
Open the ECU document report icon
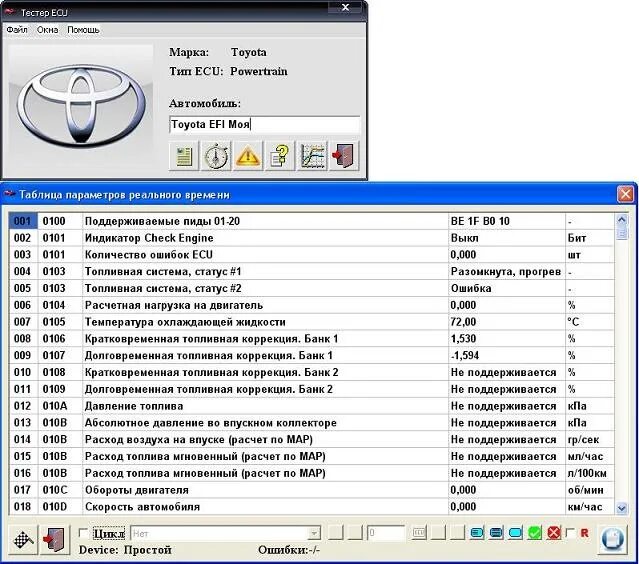click(183, 156)
